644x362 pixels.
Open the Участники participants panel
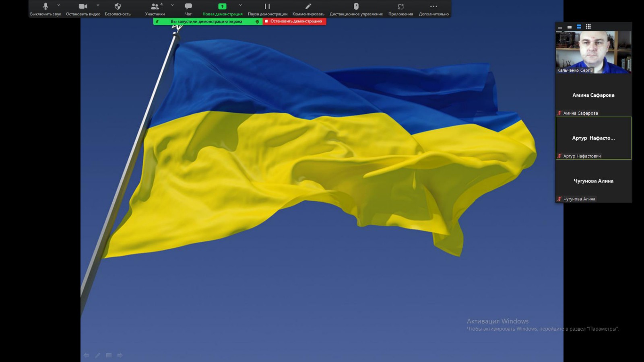click(155, 9)
